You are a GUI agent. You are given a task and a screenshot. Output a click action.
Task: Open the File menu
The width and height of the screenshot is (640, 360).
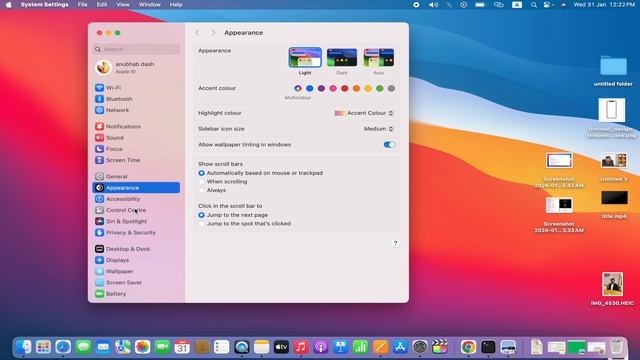pos(82,5)
